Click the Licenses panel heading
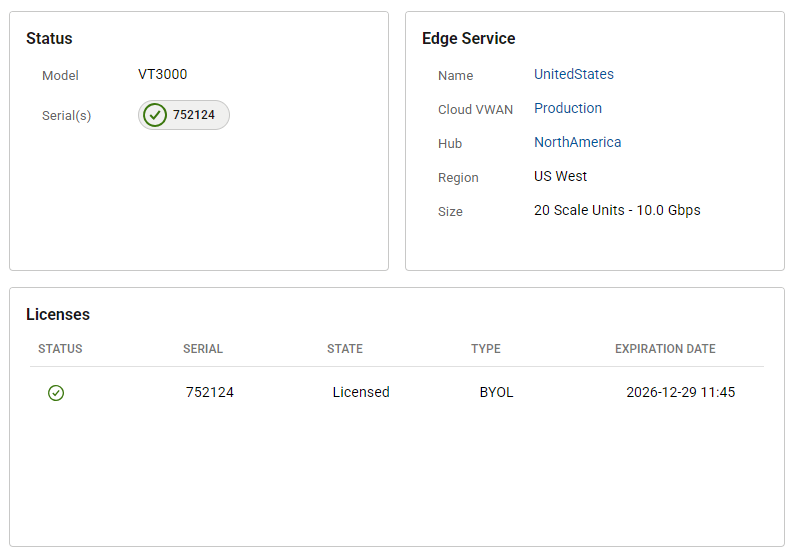Screen dimensions: 793x553 point(58,314)
